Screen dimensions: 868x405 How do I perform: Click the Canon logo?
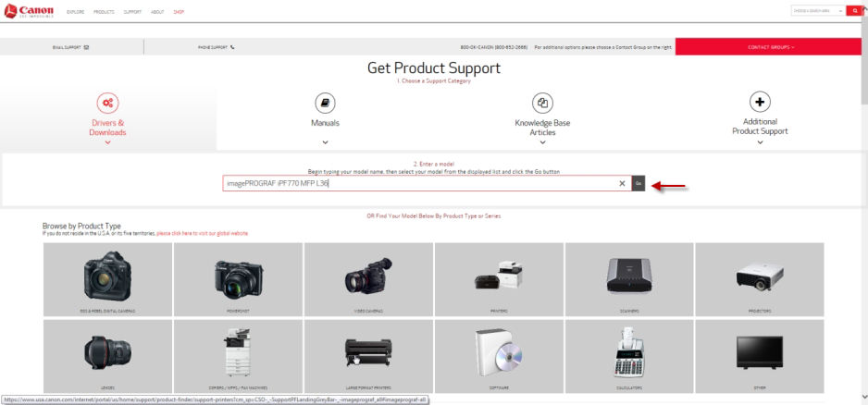click(x=30, y=10)
